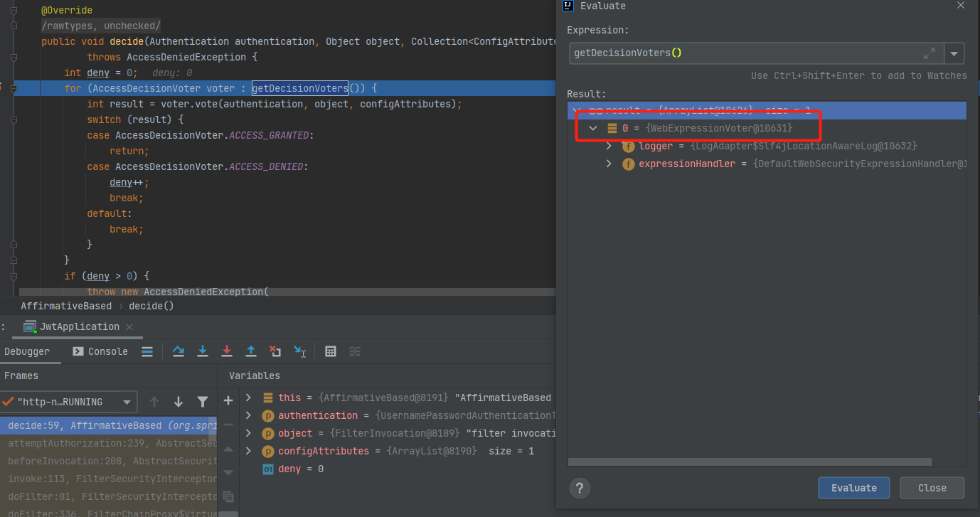
Task: Select frame doFilter:81, FilterSecurityInterceptor
Action: (108, 496)
